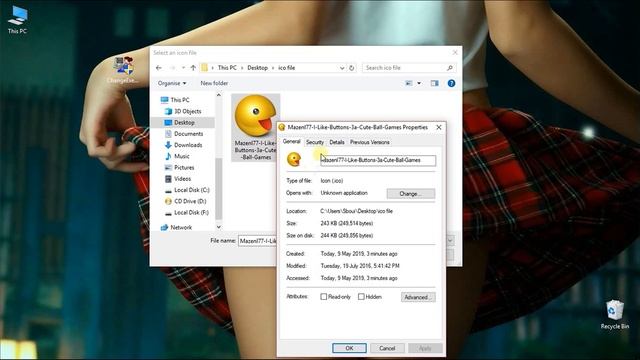This screenshot has width=640, height=360.
Task: Expand the address bar history dropdown
Action: pyautogui.click(x=342, y=68)
